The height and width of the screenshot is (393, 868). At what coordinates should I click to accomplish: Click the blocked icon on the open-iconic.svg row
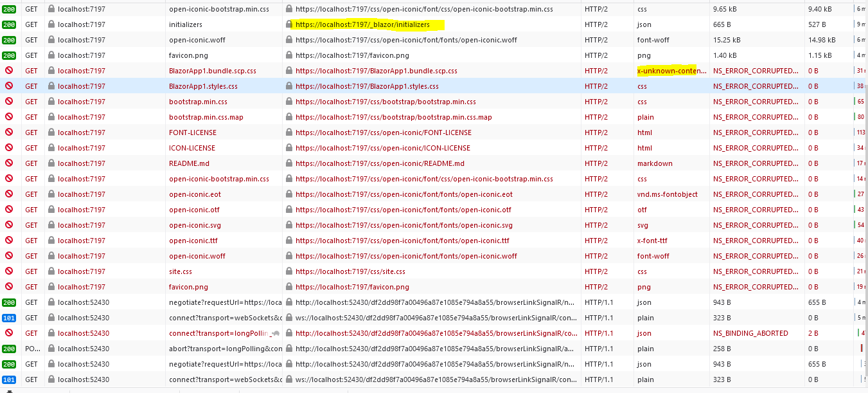[x=9, y=225]
